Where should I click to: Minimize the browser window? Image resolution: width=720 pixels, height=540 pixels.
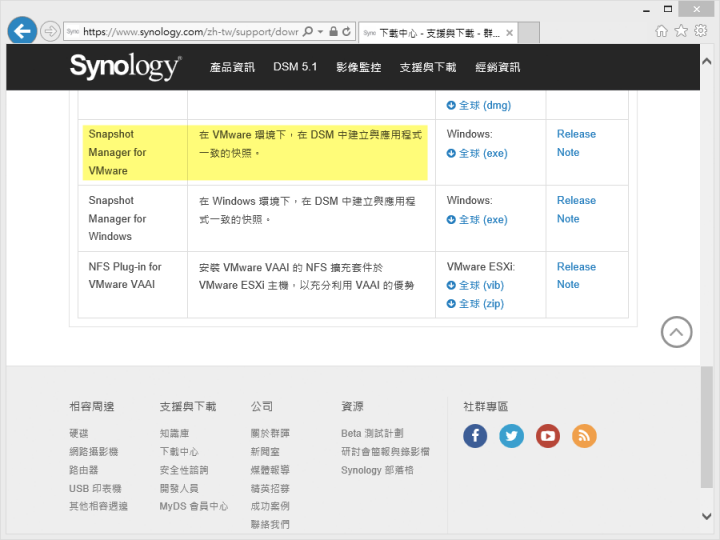pos(647,9)
